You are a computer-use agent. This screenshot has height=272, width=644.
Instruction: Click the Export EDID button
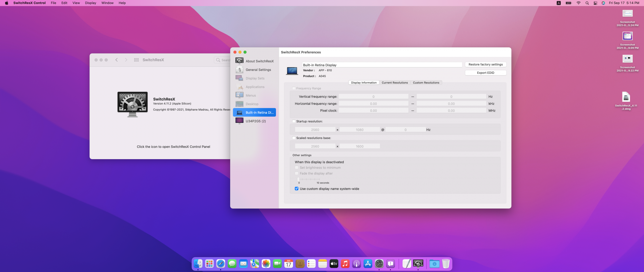pyautogui.click(x=485, y=73)
